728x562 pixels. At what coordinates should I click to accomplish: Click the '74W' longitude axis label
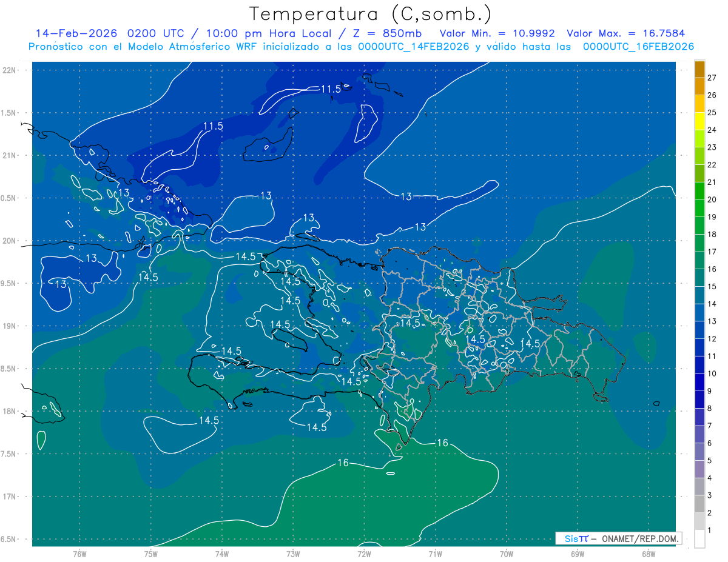pos(222,554)
